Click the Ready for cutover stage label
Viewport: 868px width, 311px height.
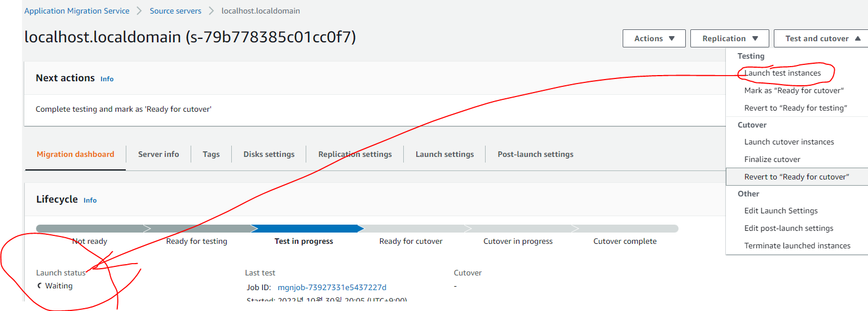click(x=411, y=241)
